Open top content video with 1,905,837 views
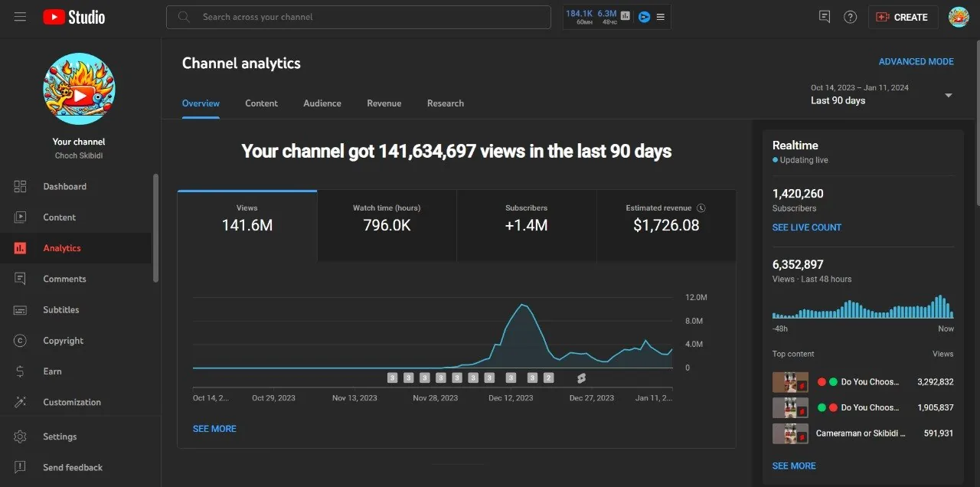980x487 pixels. pyautogui.click(x=863, y=407)
